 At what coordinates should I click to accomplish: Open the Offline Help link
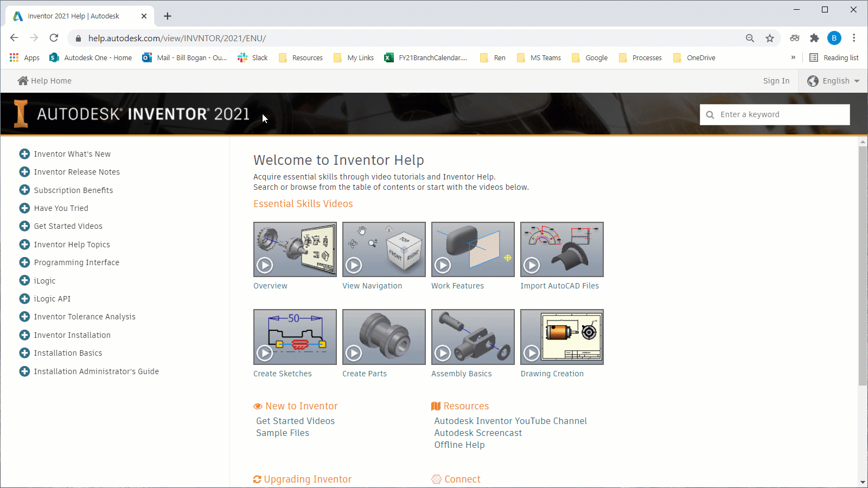point(459,445)
